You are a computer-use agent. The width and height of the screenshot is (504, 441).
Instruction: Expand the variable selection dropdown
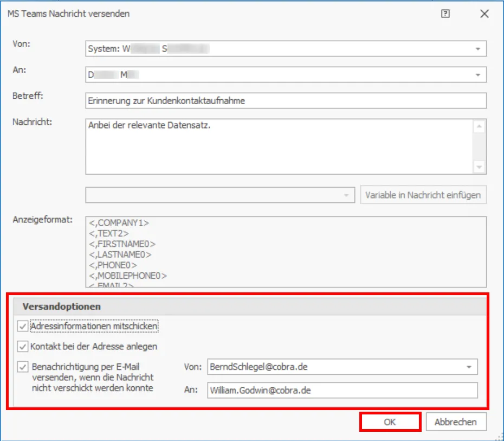(x=346, y=195)
